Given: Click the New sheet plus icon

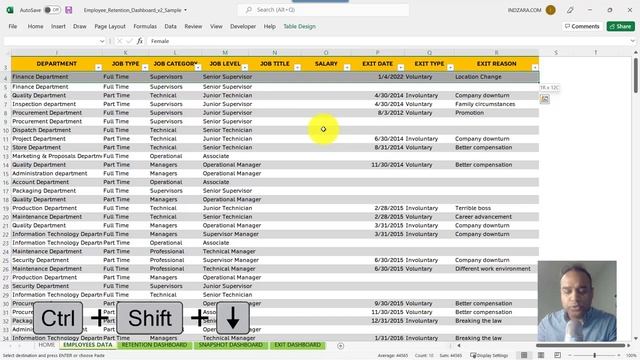Looking at the screenshot, I should 340,346.
